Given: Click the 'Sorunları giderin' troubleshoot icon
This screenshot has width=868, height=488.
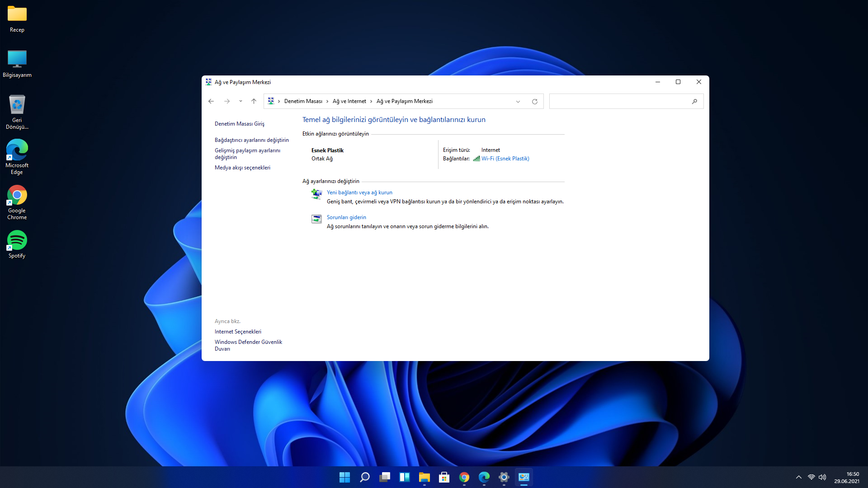Looking at the screenshot, I should coord(316,219).
